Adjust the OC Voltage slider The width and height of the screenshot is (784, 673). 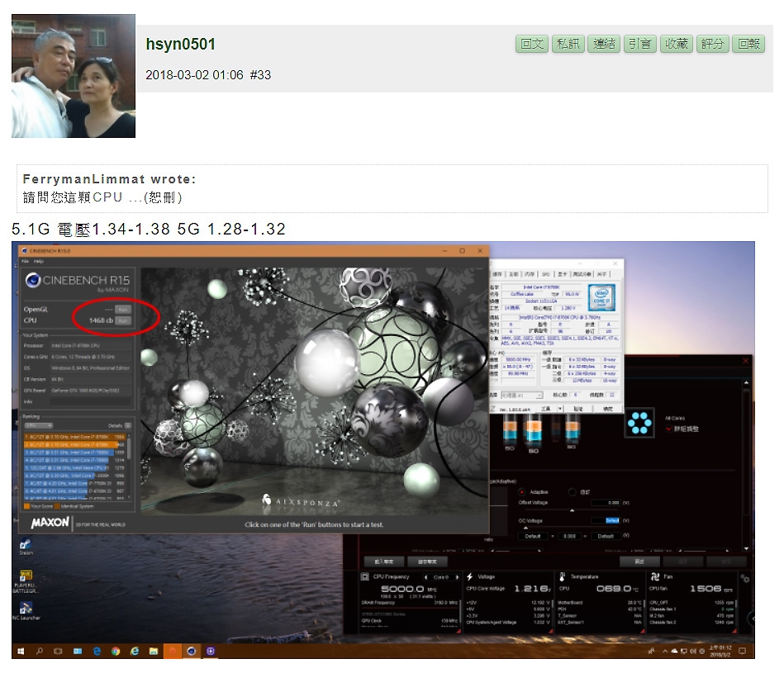pos(525,528)
